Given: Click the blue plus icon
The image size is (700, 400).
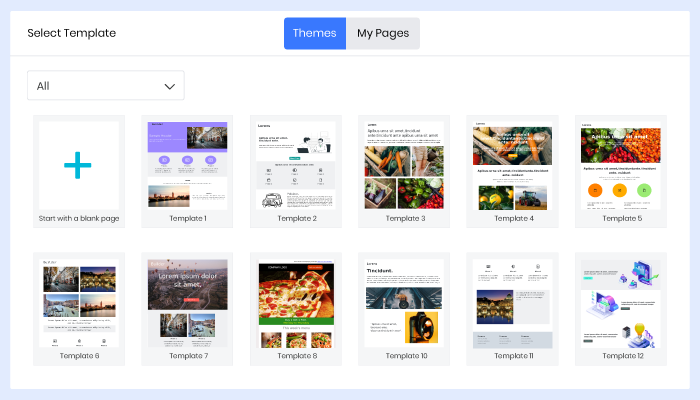Looking at the screenshot, I should [78, 166].
